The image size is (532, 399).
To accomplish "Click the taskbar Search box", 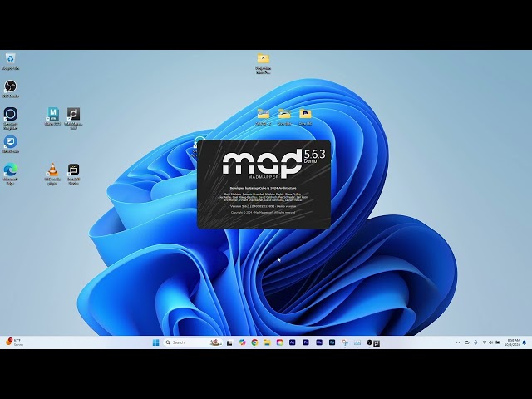I will pos(193,342).
